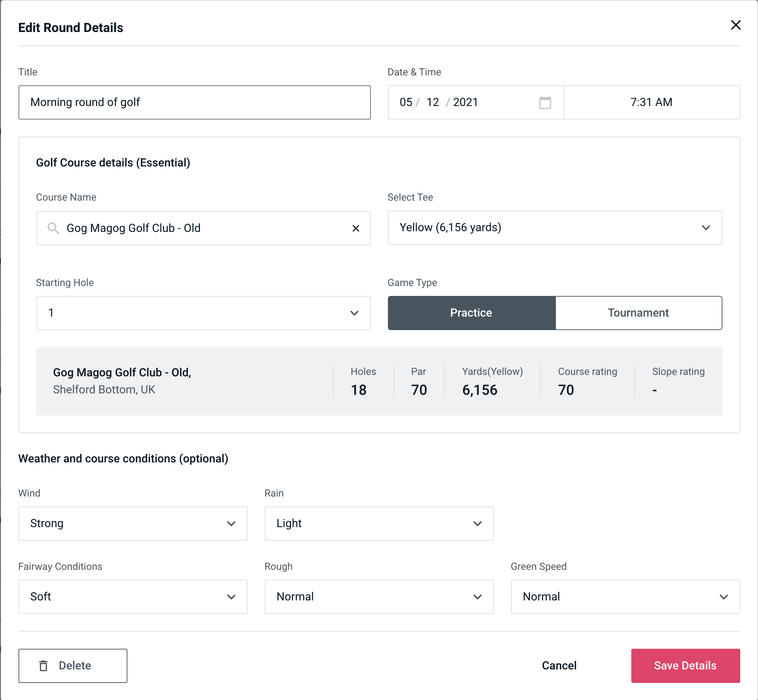Click the Golf Course details section header

point(114,161)
